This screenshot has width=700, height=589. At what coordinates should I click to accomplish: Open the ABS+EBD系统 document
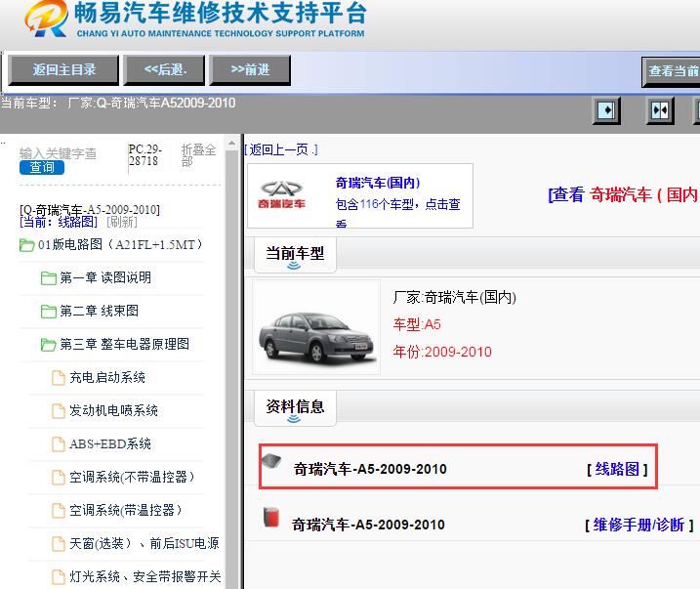coord(110,443)
